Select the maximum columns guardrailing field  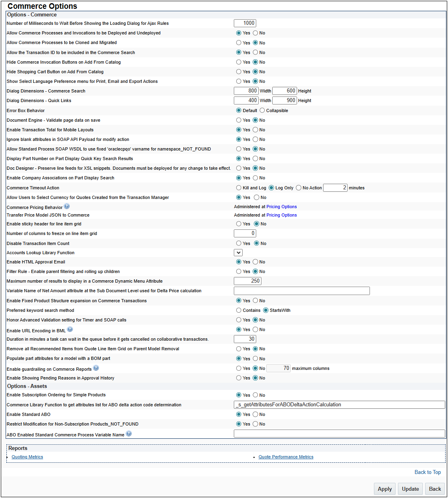click(278, 367)
